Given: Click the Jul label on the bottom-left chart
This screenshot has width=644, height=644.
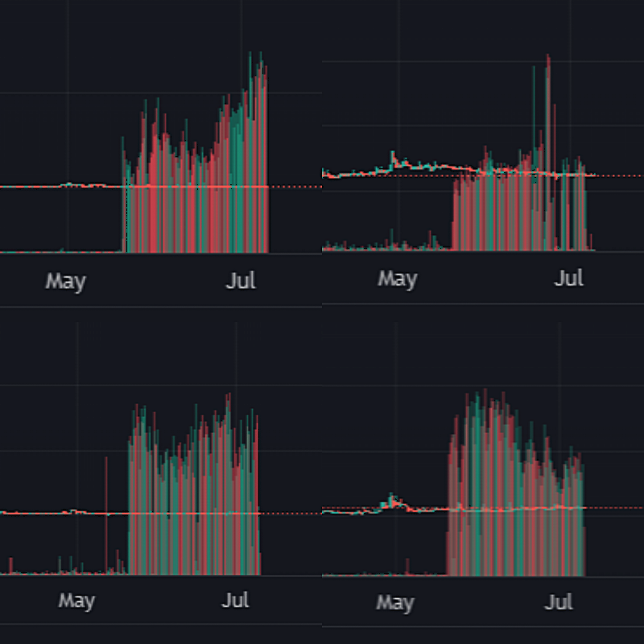Looking at the screenshot, I should tap(235, 600).
